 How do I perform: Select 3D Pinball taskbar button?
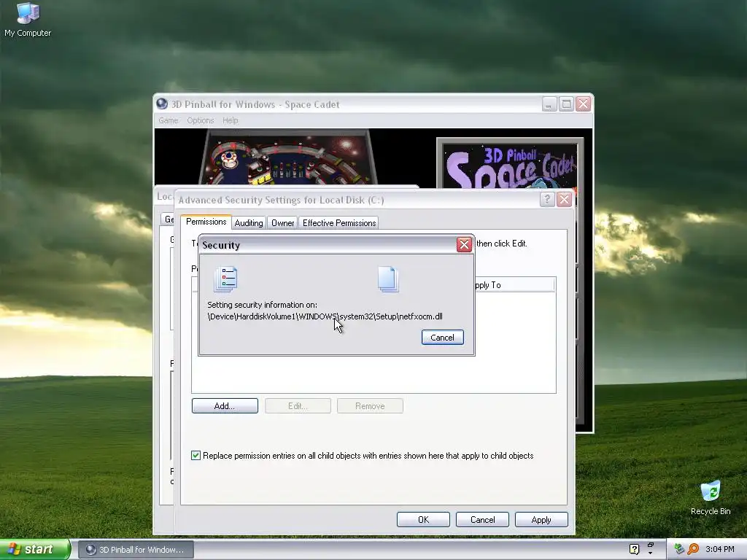(136, 550)
